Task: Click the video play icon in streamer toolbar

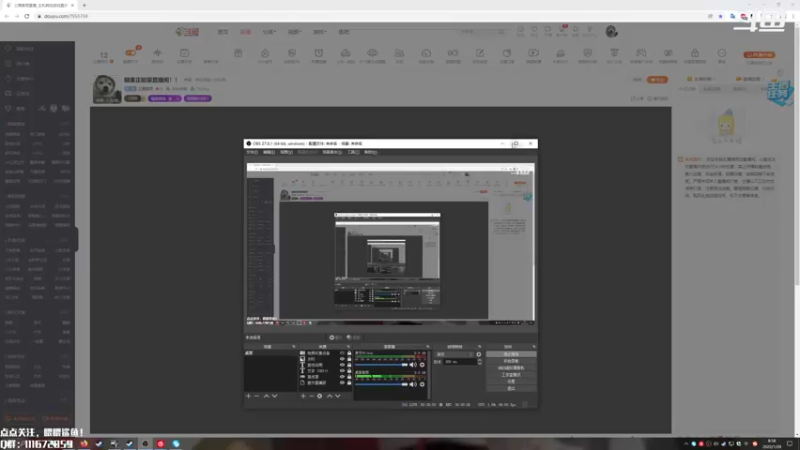Action: [x=533, y=53]
